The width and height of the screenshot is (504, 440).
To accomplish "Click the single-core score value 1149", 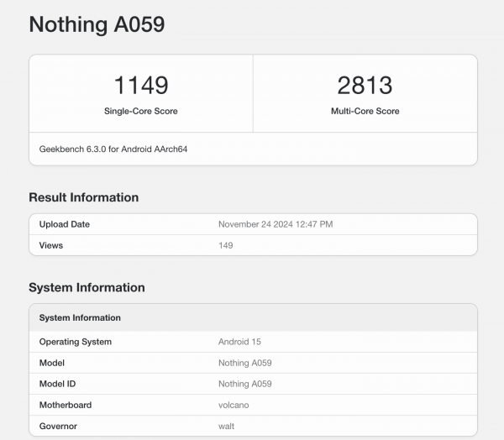I will pos(141,85).
